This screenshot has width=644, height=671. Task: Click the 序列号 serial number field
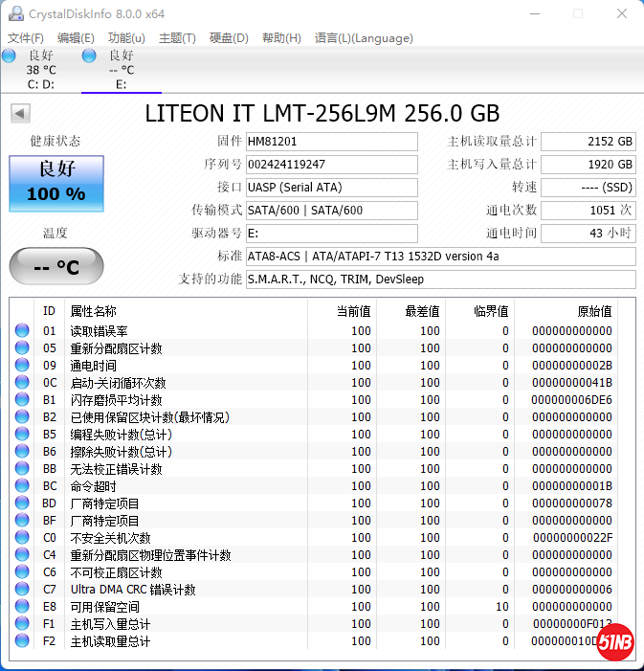331,165
